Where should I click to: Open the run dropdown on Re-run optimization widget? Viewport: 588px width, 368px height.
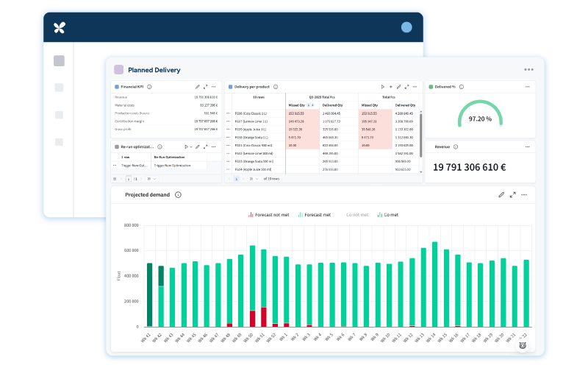pyautogui.click(x=191, y=146)
